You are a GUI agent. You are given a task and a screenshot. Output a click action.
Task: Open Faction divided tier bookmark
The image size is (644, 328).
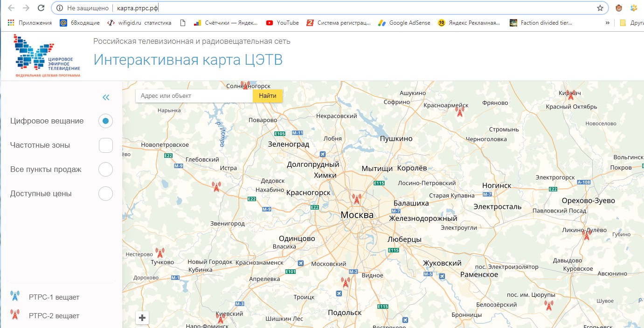(x=541, y=22)
